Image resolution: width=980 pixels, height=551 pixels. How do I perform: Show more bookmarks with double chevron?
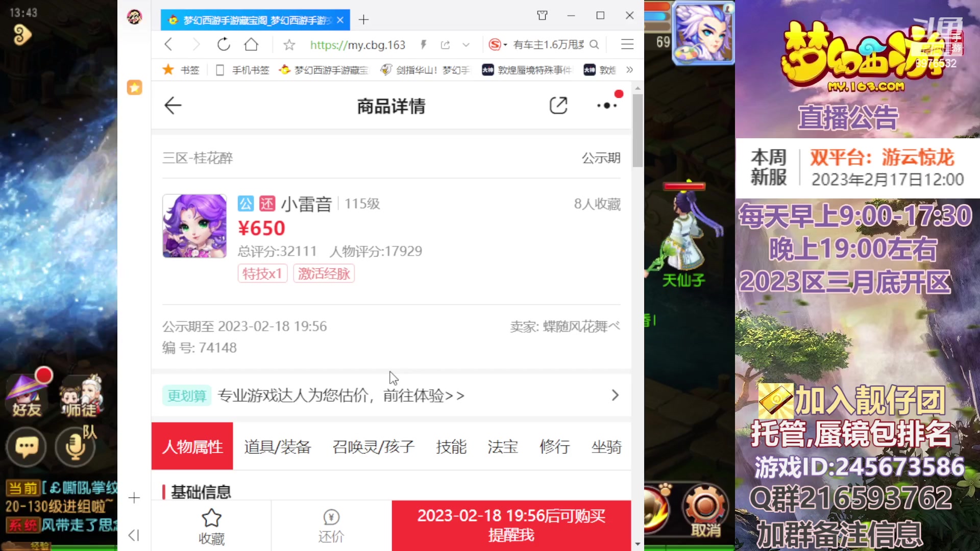point(629,70)
